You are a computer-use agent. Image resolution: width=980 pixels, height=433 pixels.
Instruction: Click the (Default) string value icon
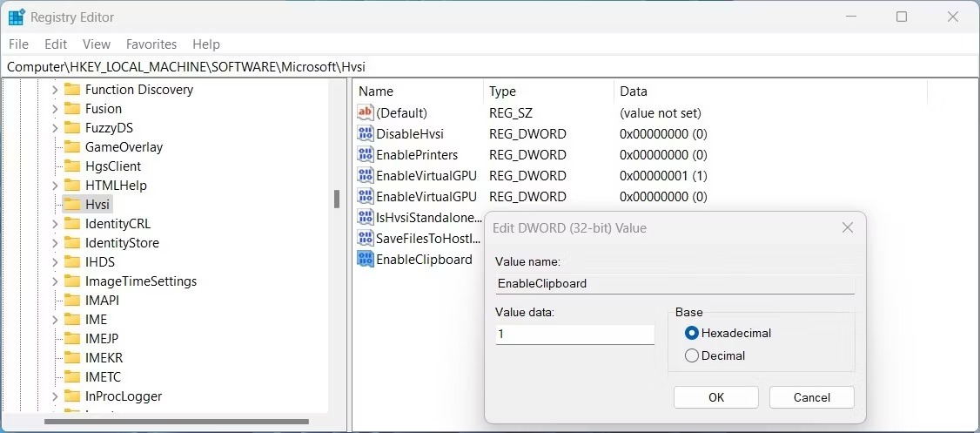click(x=365, y=112)
